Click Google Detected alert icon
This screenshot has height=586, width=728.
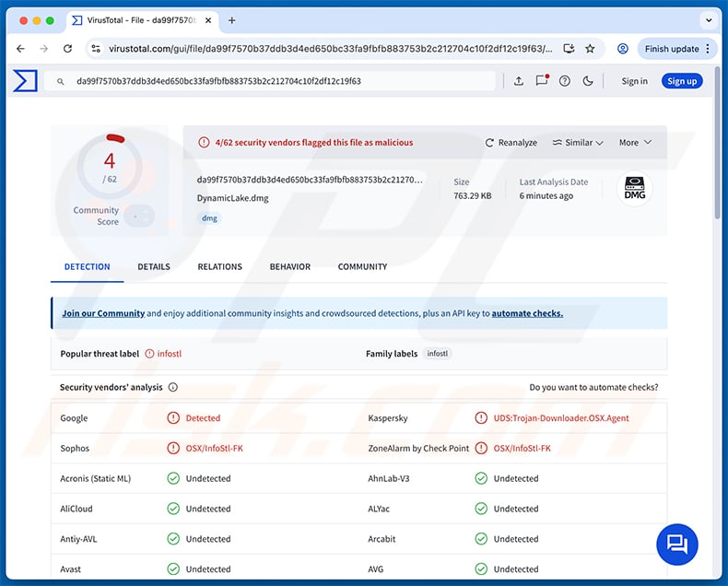click(x=173, y=418)
